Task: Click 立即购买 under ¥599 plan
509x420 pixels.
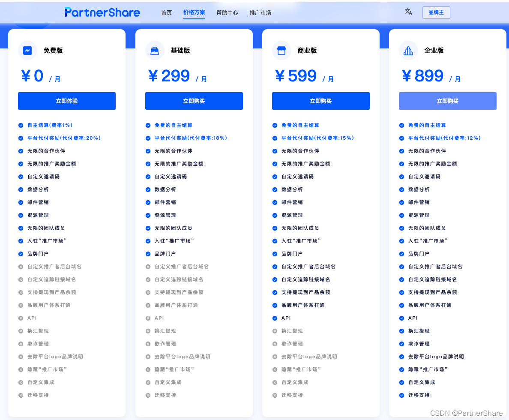Action: coord(321,101)
